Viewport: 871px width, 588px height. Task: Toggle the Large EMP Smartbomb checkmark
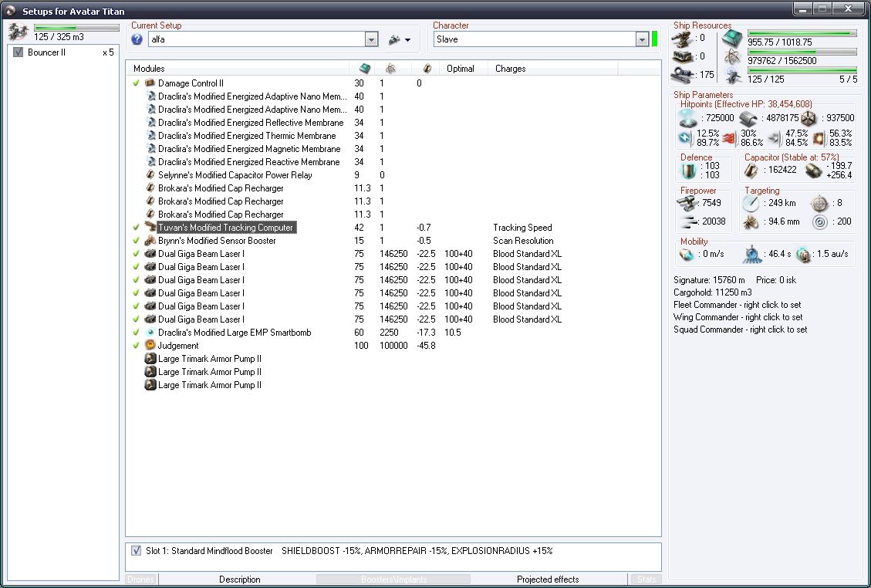click(136, 333)
